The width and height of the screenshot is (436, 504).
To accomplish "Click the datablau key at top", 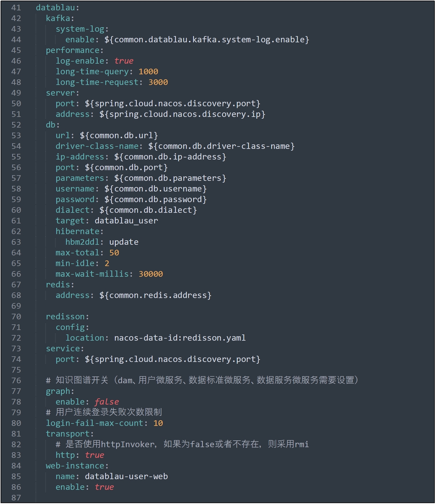I will coord(55,8).
